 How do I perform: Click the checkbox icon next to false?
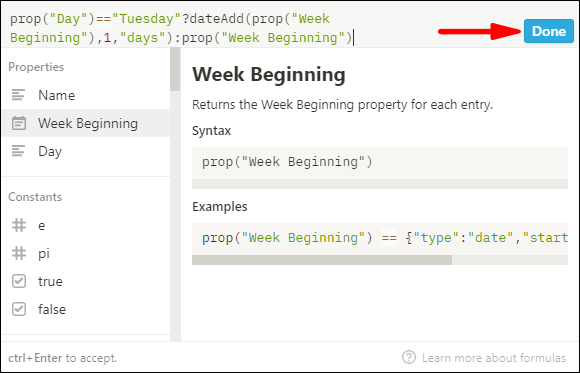click(x=19, y=309)
